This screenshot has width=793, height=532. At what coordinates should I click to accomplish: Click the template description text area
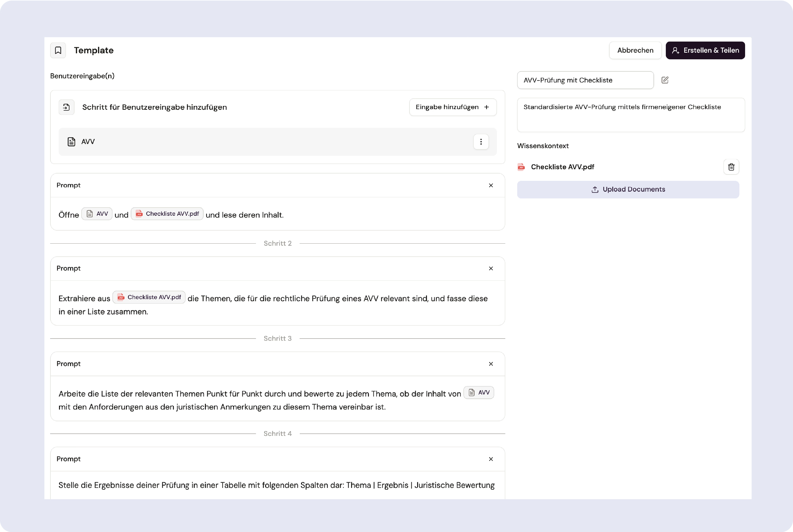point(631,115)
